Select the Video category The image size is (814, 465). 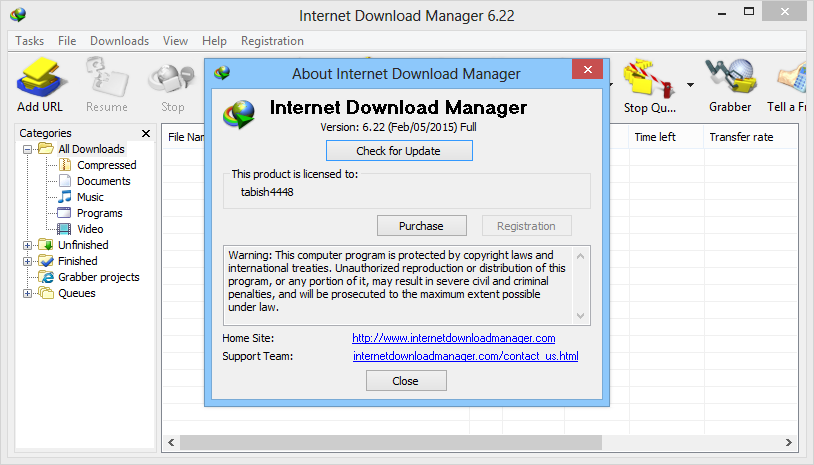click(90, 229)
